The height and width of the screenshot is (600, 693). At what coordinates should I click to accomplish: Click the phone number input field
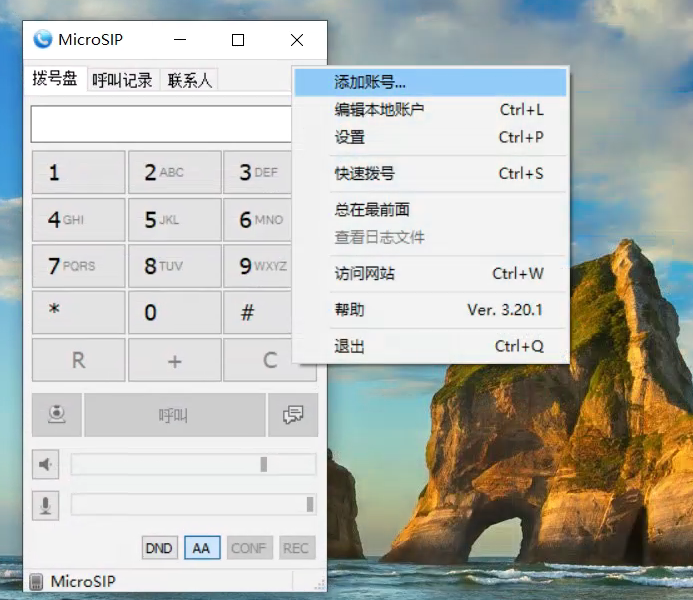point(162,124)
